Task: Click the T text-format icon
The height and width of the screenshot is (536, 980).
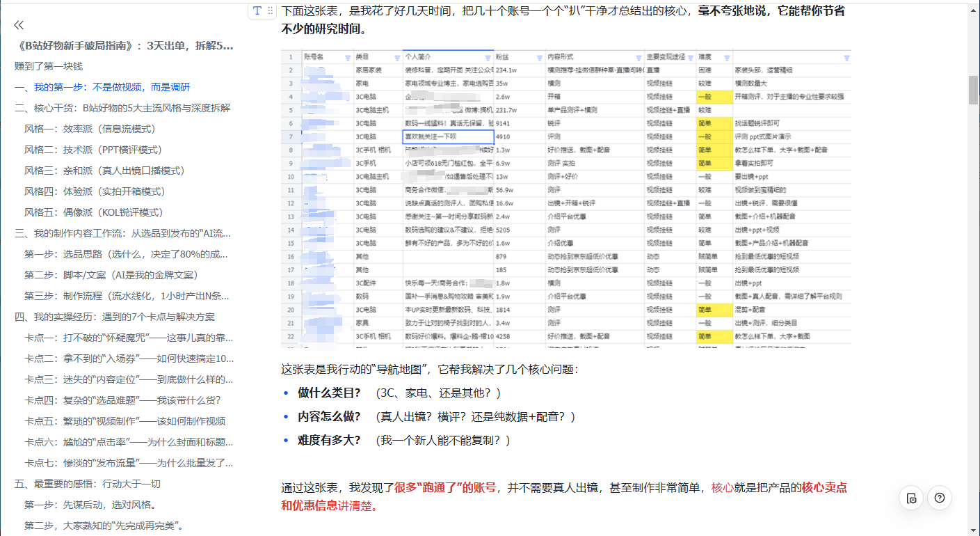Action: (257, 10)
